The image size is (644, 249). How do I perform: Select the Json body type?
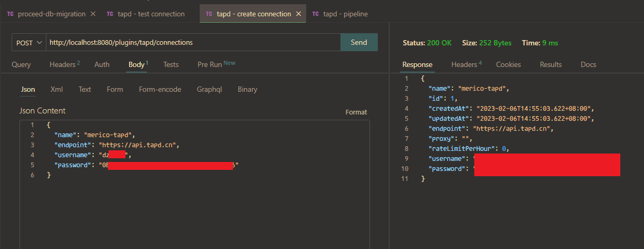point(28,89)
